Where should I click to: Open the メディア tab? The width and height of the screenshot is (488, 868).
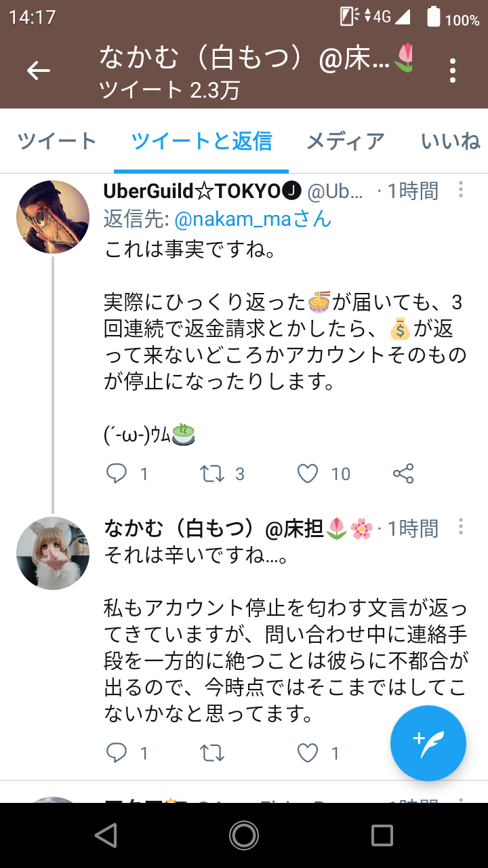pos(345,141)
